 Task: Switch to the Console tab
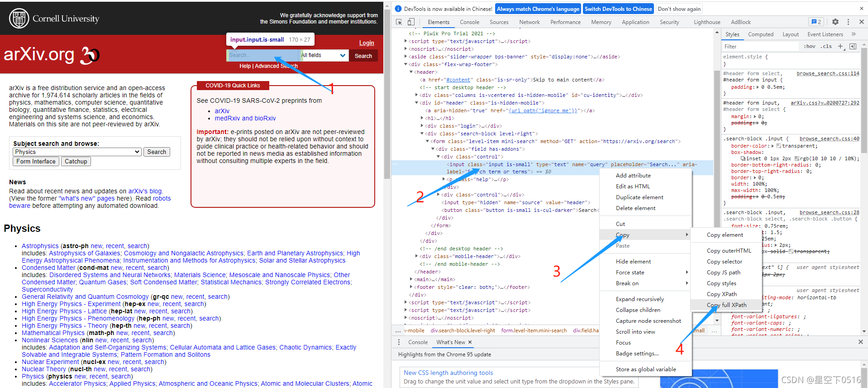tap(469, 22)
